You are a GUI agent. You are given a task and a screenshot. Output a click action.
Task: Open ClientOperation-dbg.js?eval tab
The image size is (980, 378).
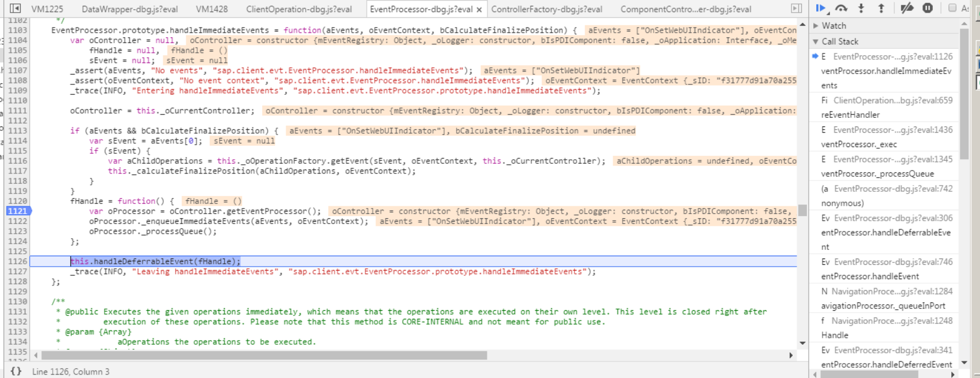click(x=299, y=9)
